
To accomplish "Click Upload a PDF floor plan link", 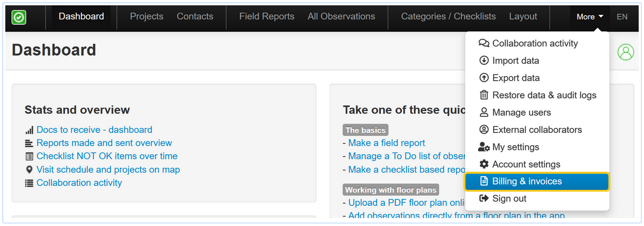I will (x=405, y=203).
